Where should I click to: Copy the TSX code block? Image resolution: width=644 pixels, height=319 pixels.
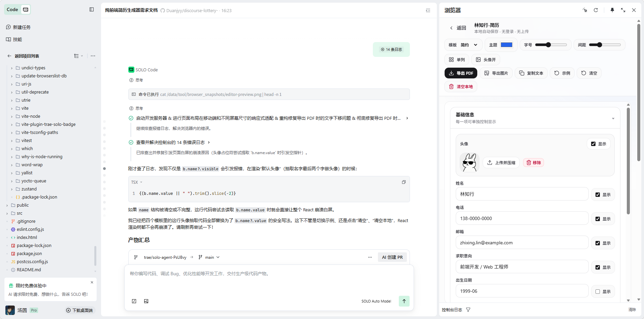coord(404,182)
